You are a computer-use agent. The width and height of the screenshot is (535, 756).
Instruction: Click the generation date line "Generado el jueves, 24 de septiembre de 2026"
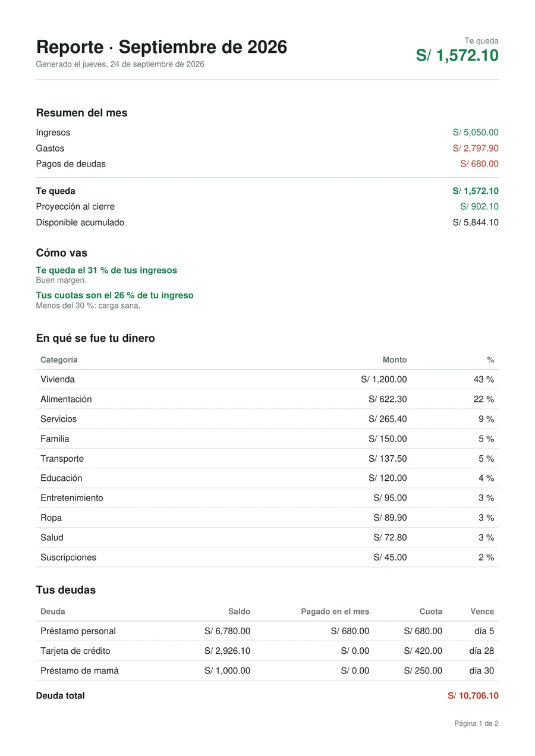[120, 64]
